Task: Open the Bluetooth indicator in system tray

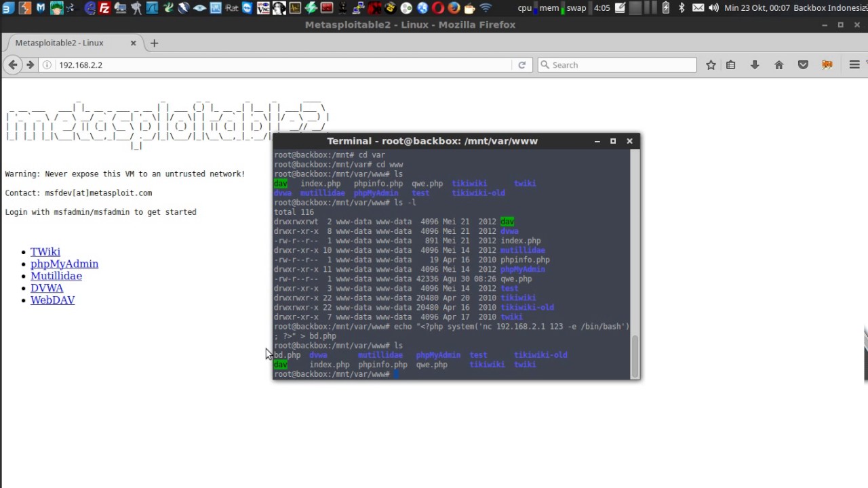Action: coord(682,8)
